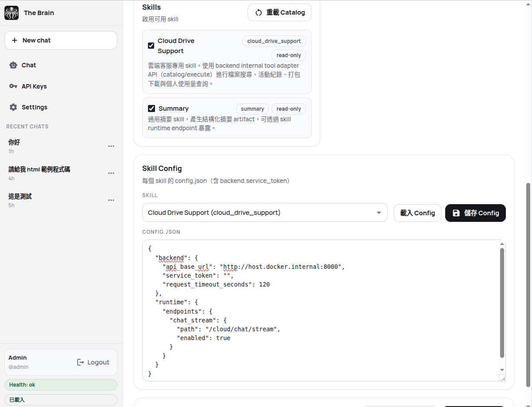
Task: Click the "request_timeout_seconds": 120 line
Action: point(216,284)
